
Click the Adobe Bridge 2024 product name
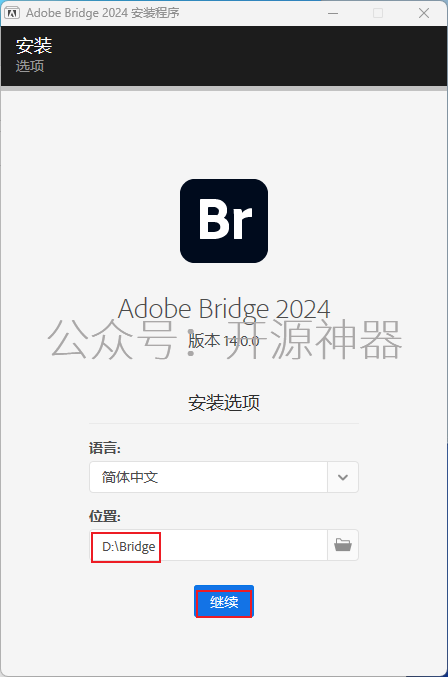224,309
